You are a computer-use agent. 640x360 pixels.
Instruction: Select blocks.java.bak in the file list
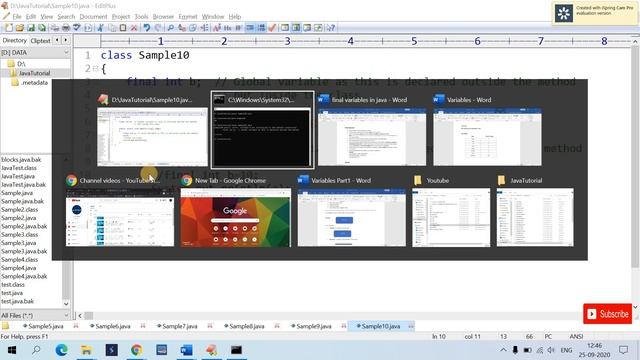tap(21, 160)
